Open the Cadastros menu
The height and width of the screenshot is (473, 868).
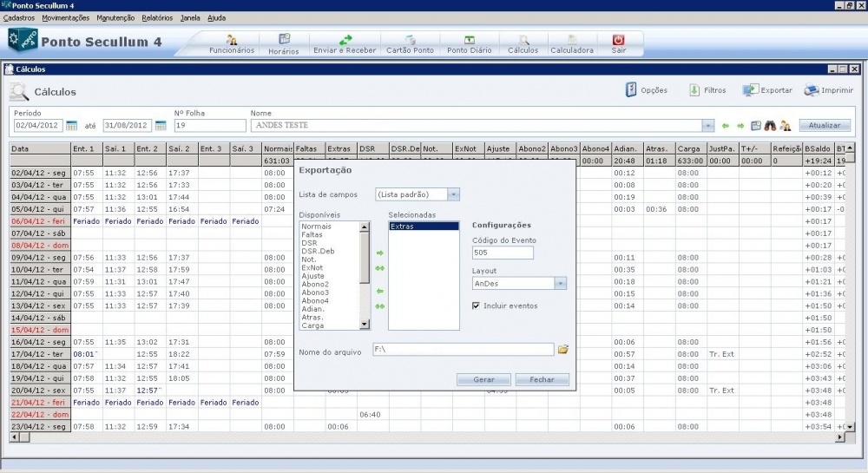click(x=19, y=17)
